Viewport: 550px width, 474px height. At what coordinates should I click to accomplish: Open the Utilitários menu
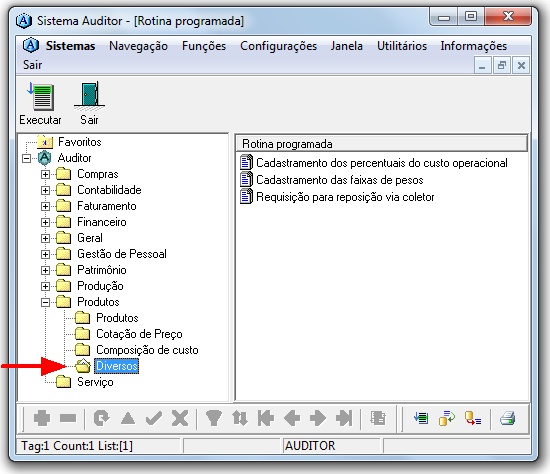402,46
